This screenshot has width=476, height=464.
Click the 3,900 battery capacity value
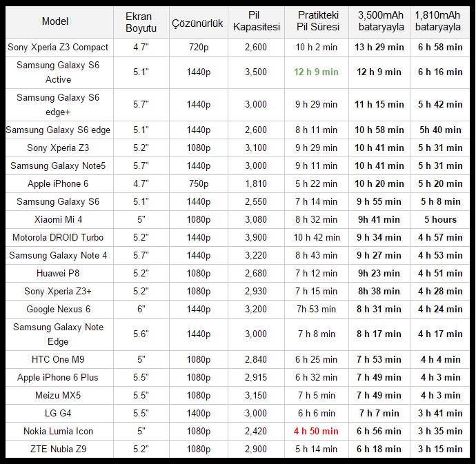coord(257,237)
